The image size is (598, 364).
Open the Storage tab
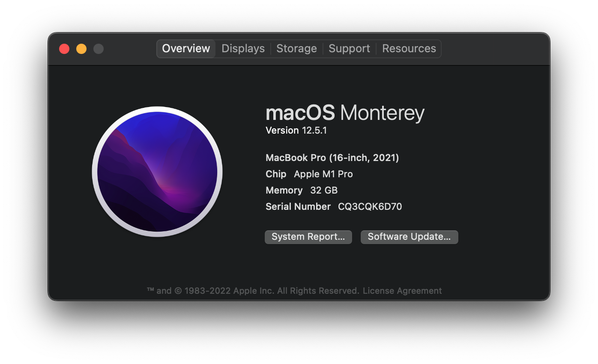coord(296,48)
